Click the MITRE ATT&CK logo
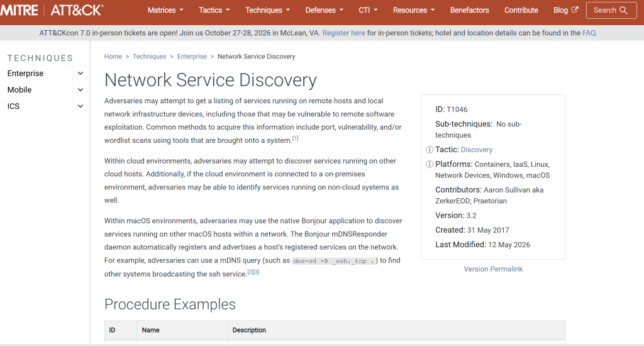 pyautogui.click(x=52, y=10)
